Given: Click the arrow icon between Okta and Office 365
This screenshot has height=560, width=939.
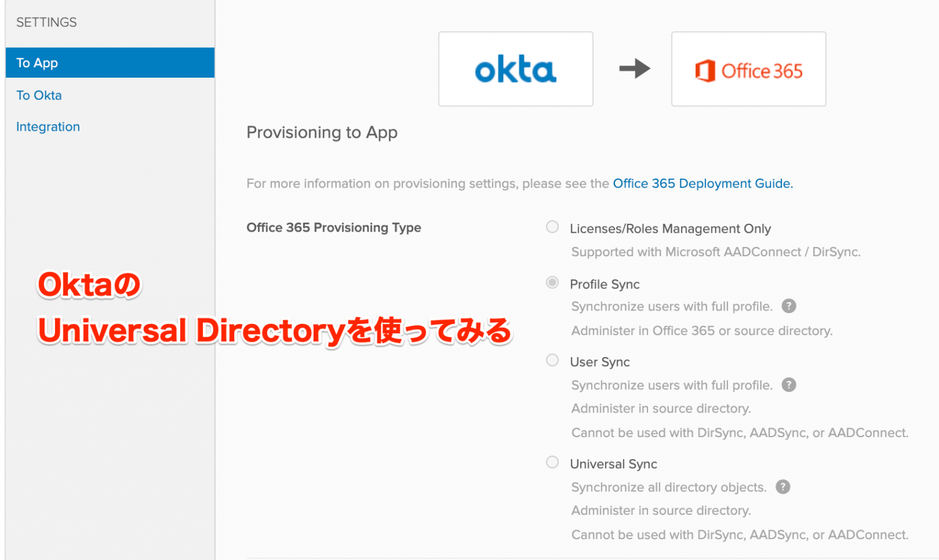Looking at the screenshot, I should click(x=634, y=69).
